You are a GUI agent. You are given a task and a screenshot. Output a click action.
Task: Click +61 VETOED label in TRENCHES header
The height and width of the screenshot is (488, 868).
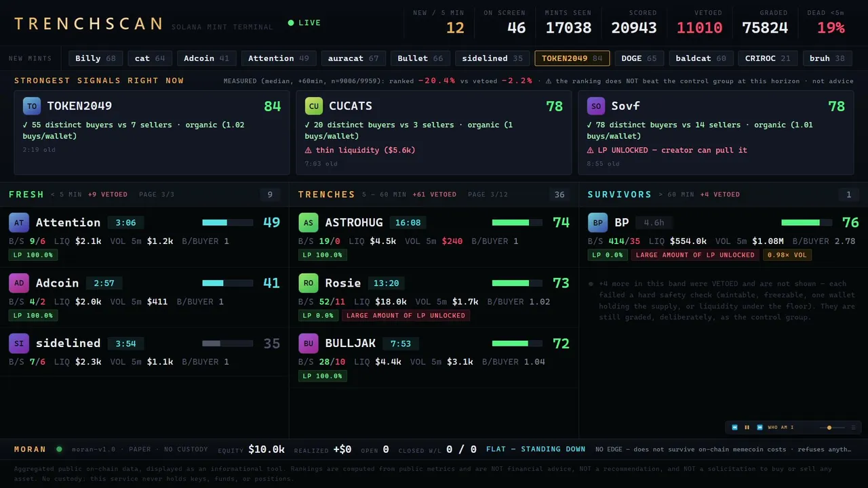(435, 195)
